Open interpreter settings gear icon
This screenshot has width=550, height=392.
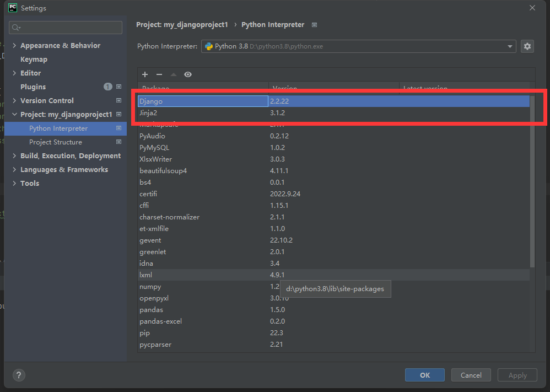pos(527,46)
